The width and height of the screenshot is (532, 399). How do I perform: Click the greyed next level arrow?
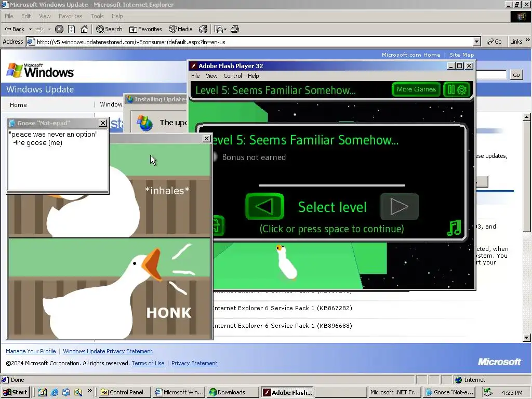pos(399,206)
